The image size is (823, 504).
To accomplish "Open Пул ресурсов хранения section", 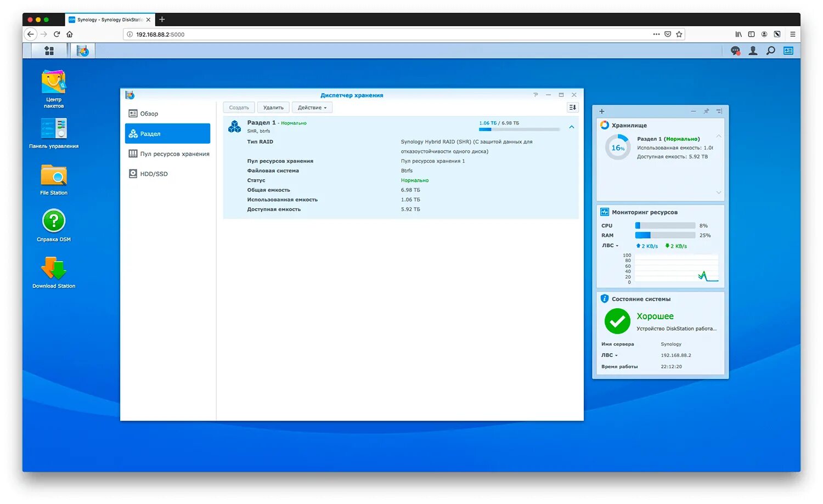I will click(168, 154).
